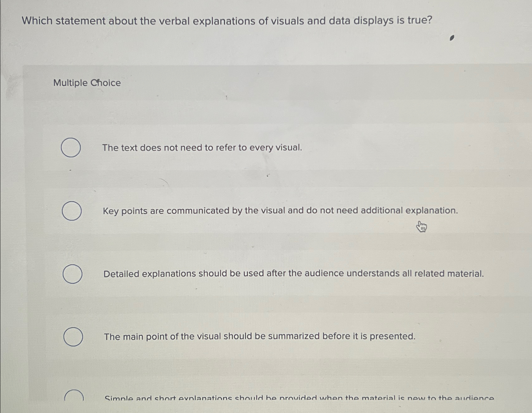
Task: Select radio button for 'The text does not need to refer to every visual'
Action: click(71, 147)
